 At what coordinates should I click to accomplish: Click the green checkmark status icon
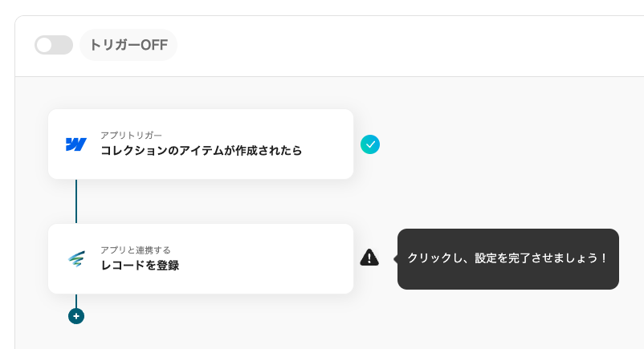click(370, 144)
